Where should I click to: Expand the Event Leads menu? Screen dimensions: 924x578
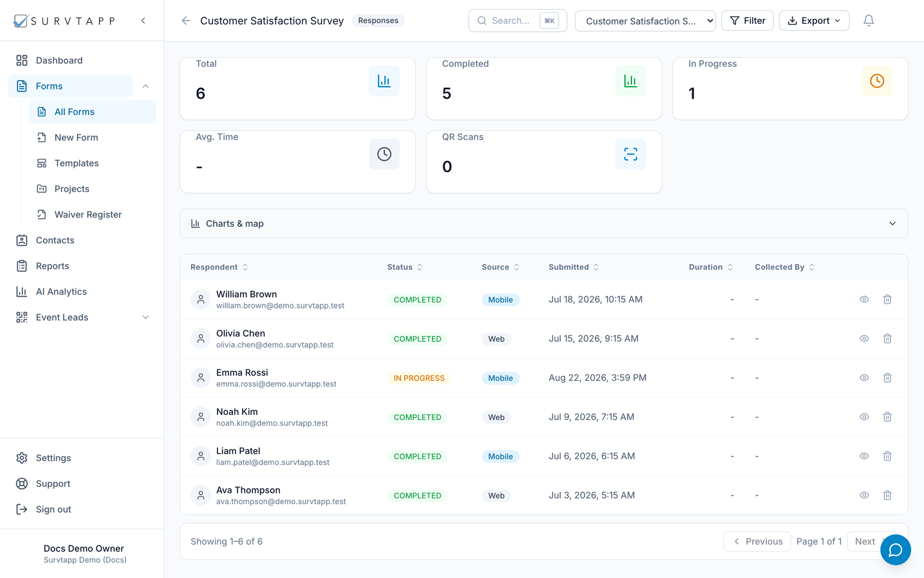tap(146, 317)
